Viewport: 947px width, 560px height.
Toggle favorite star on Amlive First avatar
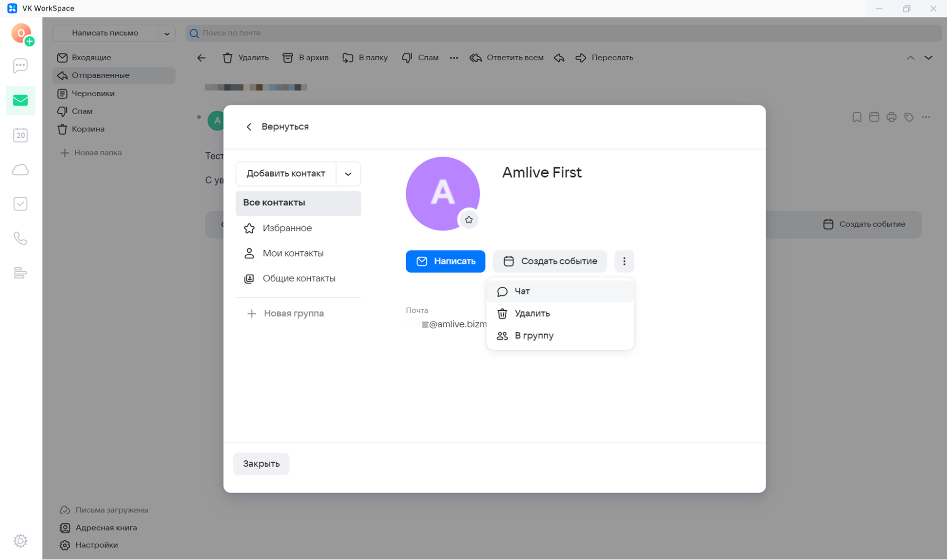(x=469, y=220)
